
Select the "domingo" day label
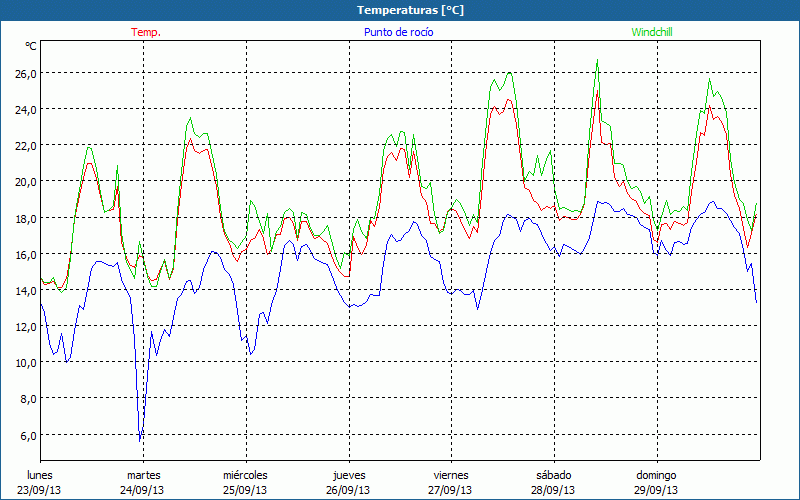656,474
